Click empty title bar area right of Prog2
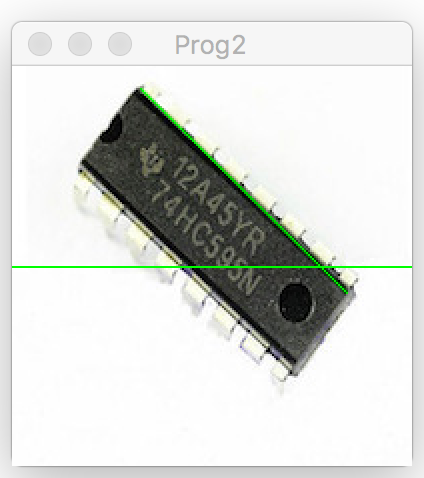Screen dimensions: 424x478 [x=328, y=44]
